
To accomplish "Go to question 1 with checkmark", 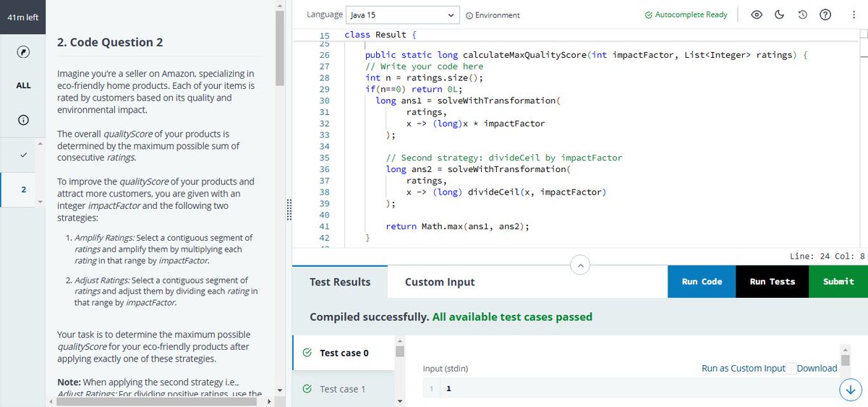I will (23, 155).
